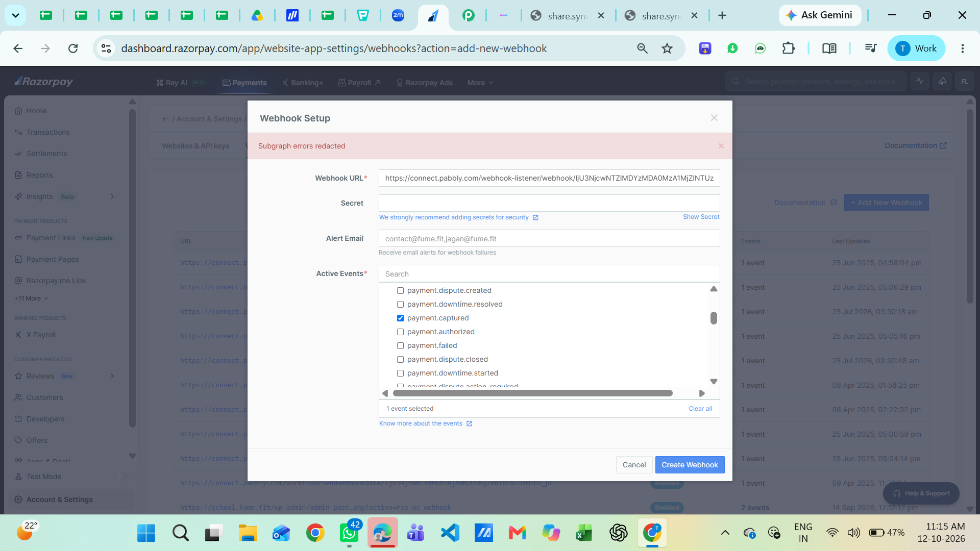Open Know more about the events link
This screenshot has height=551, width=980.
pos(425,423)
